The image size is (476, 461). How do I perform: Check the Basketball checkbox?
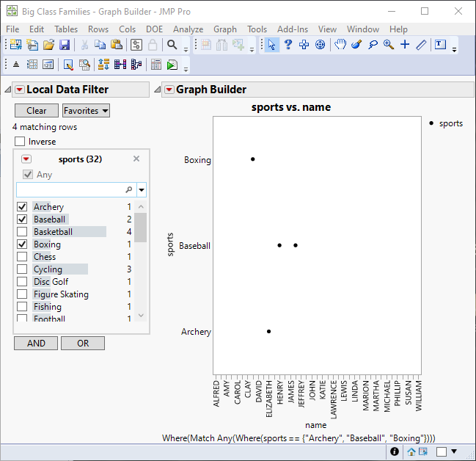22,231
